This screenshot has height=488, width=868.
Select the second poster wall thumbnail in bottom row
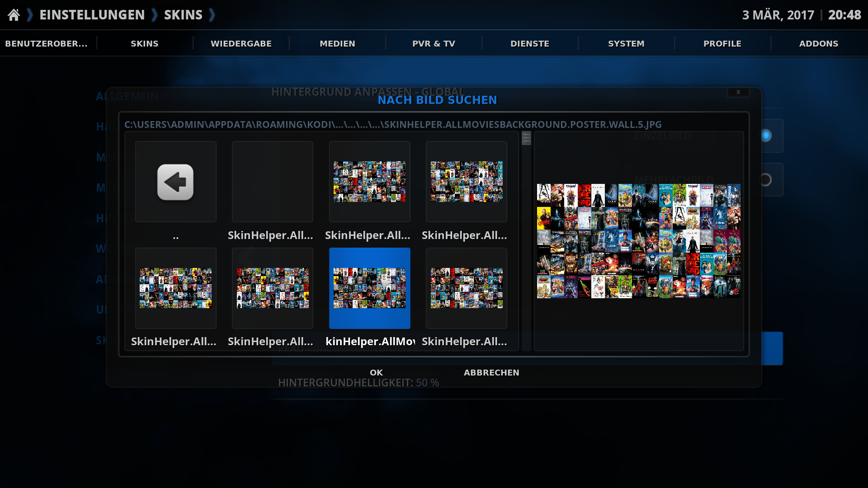[273, 288]
